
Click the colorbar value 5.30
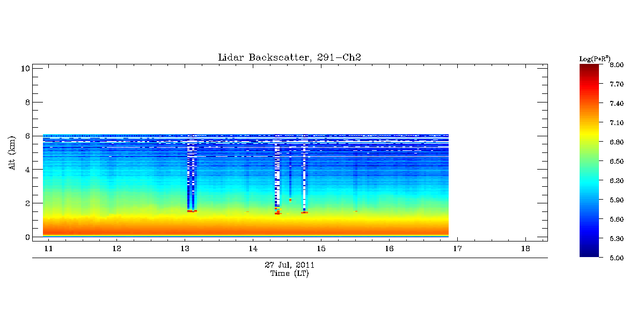pyautogui.click(x=617, y=239)
